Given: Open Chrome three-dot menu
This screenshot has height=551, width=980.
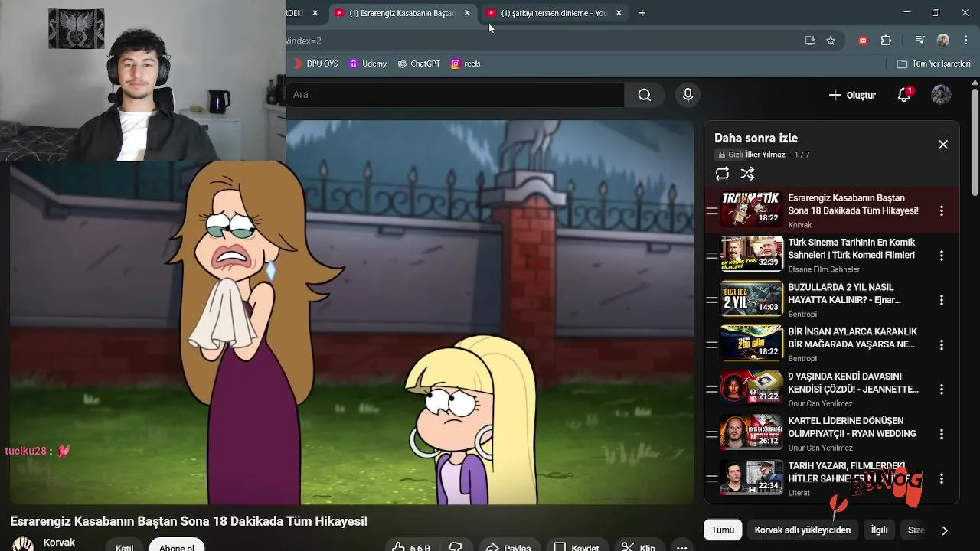Looking at the screenshot, I should tap(966, 41).
